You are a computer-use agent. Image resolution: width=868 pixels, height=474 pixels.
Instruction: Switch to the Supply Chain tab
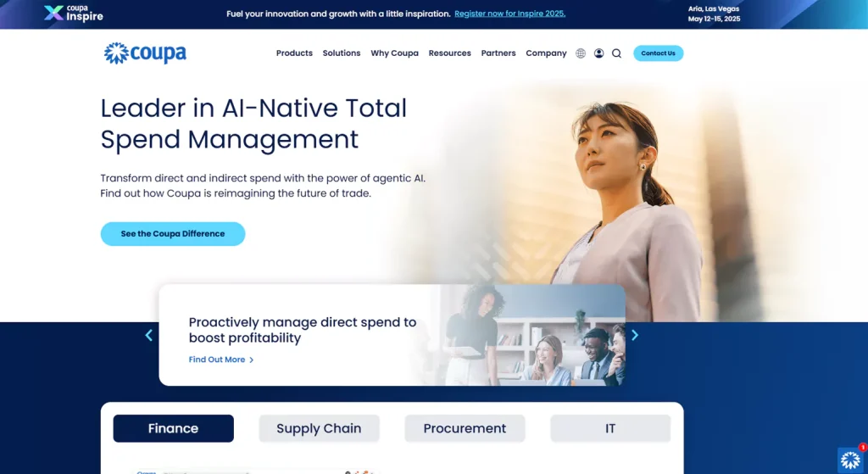pos(319,428)
